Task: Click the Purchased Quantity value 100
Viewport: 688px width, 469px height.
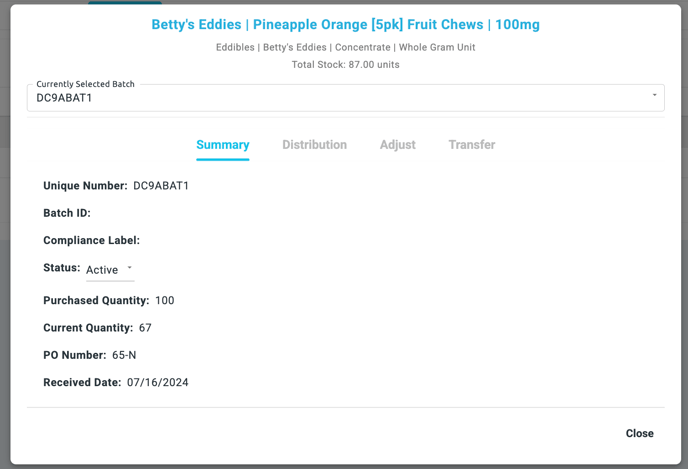Action: coord(164,301)
